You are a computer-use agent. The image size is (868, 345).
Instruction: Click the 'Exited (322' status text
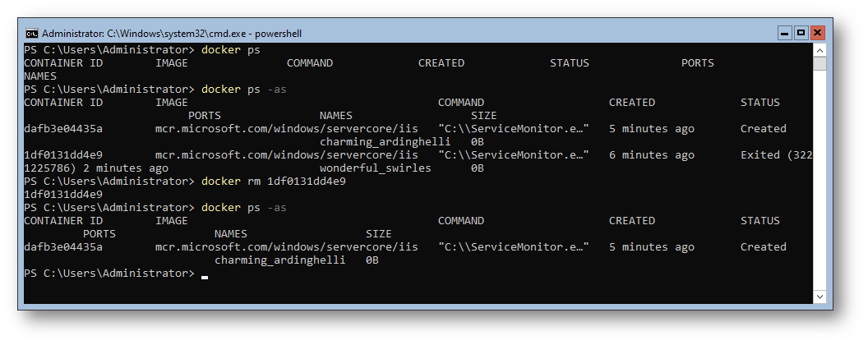tap(776, 154)
